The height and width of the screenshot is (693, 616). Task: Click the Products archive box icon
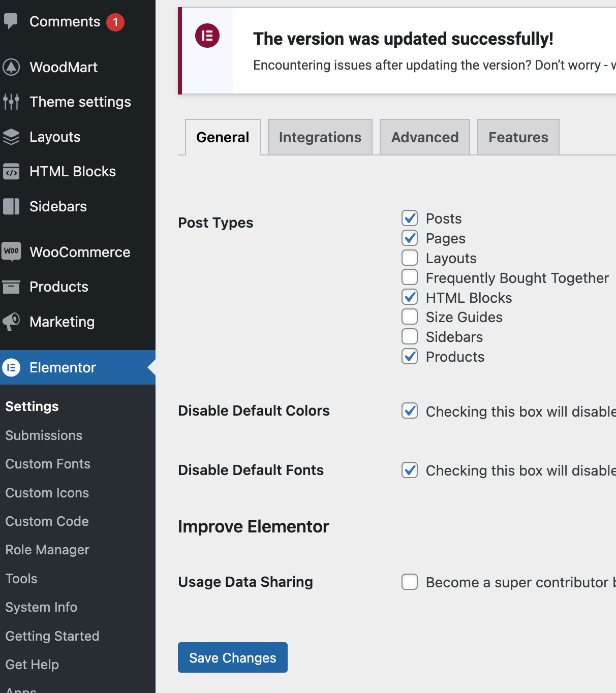[x=11, y=287]
